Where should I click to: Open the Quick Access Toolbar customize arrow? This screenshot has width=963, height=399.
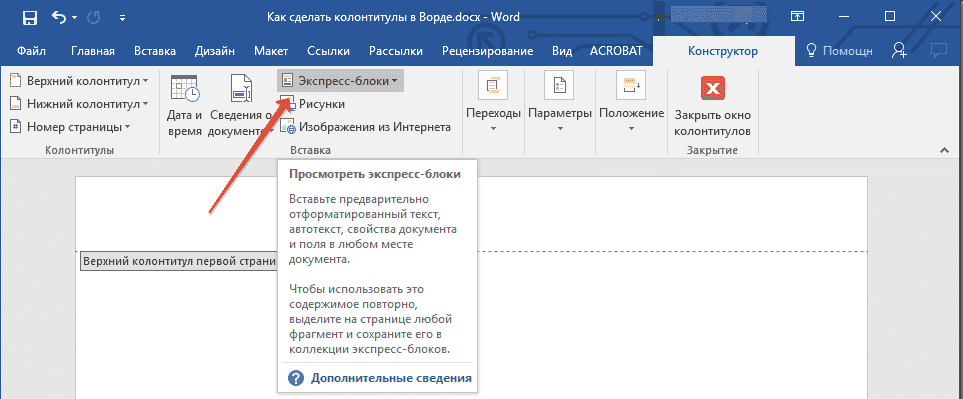tap(123, 18)
